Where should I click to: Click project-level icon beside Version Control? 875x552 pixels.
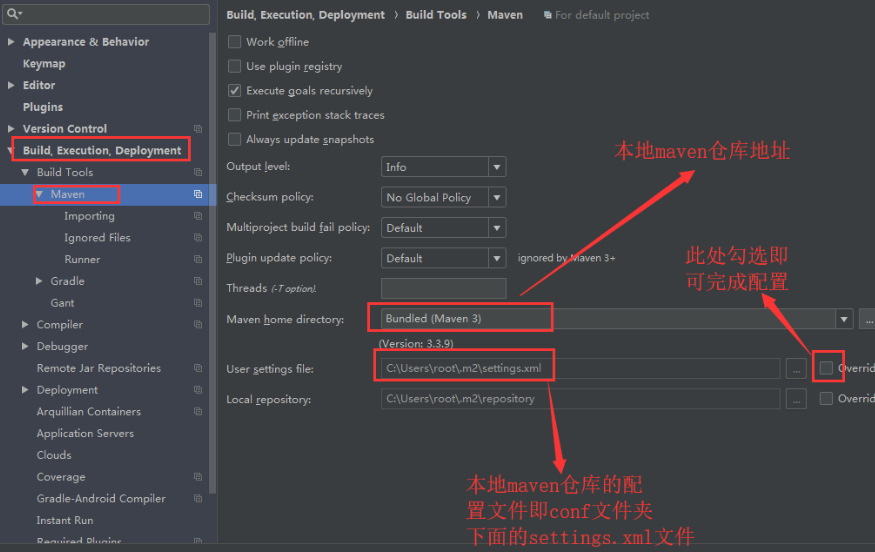[198, 129]
